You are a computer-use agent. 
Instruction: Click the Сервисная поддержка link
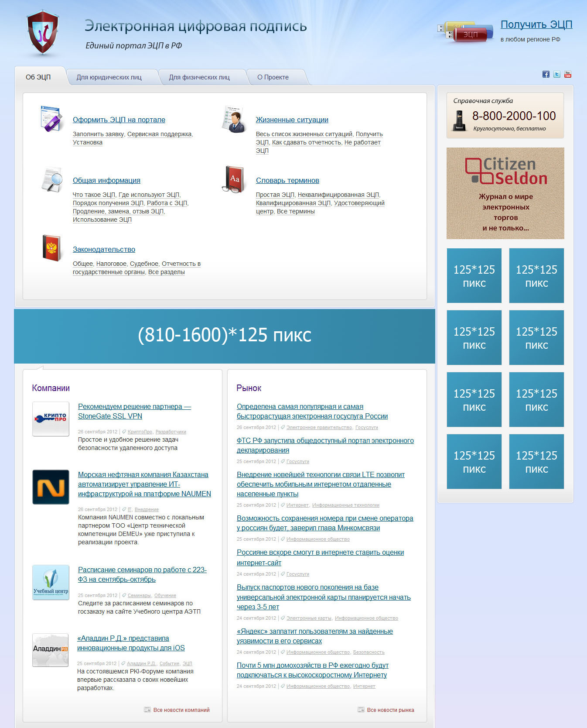point(159,134)
